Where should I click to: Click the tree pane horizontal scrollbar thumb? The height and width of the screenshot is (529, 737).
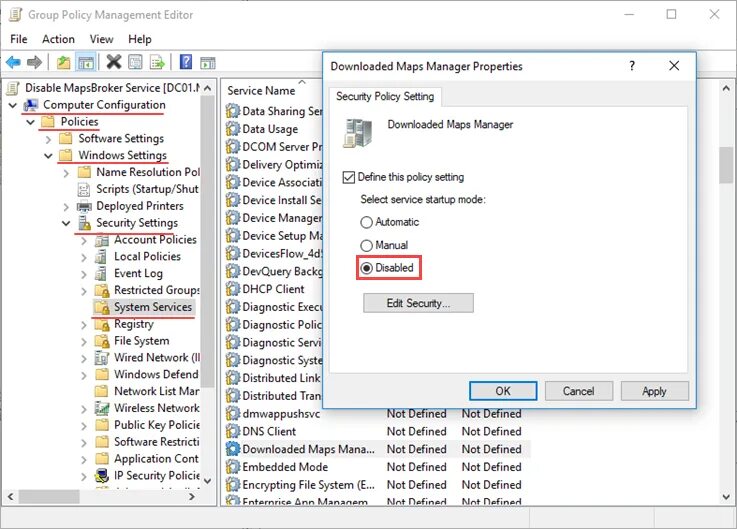[49, 496]
